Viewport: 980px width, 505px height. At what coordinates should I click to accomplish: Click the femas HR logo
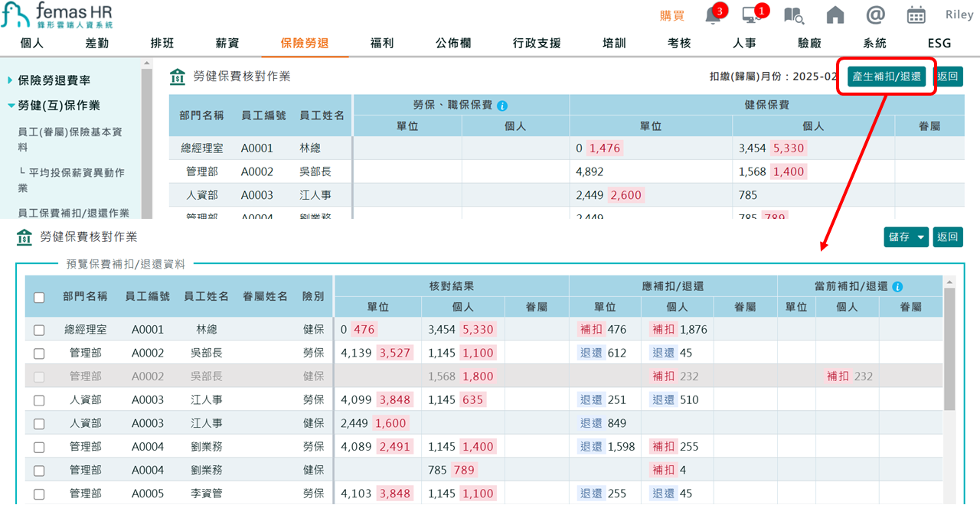tap(57, 14)
